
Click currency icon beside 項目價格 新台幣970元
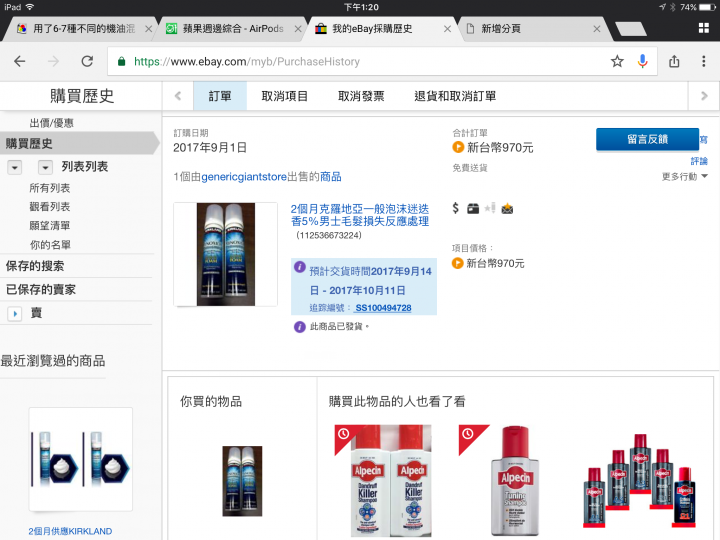(x=457, y=263)
